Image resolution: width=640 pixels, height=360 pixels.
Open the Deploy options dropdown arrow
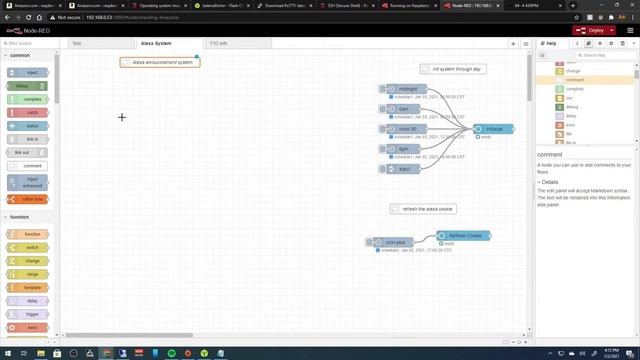tap(611, 31)
